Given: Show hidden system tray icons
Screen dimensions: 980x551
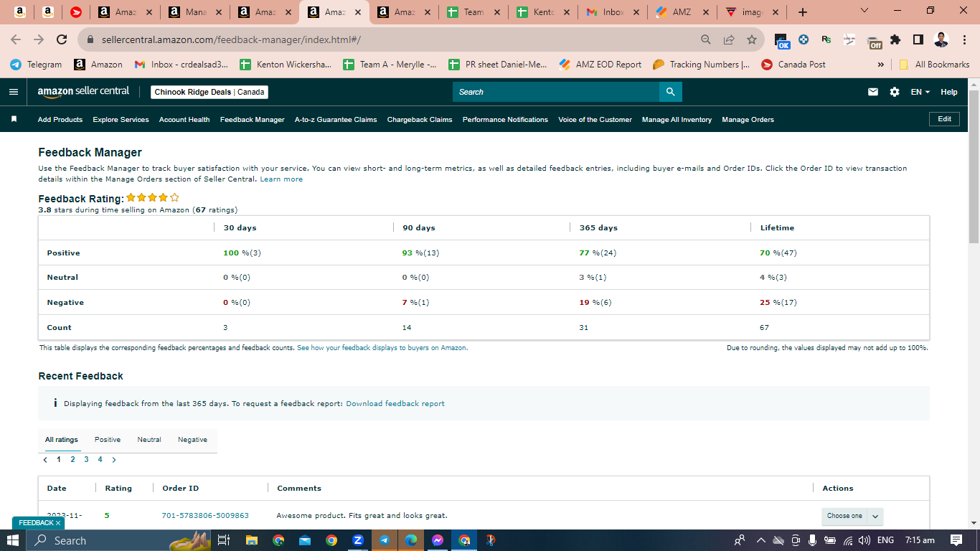Looking at the screenshot, I should point(760,540).
